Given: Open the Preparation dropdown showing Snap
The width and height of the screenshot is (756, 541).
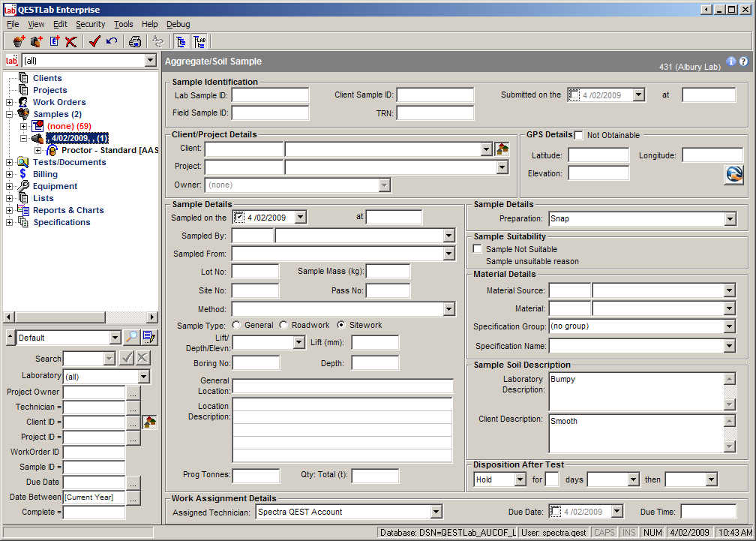Looking at the screenshot, I should pyautogui.click(x=730, y=219).
